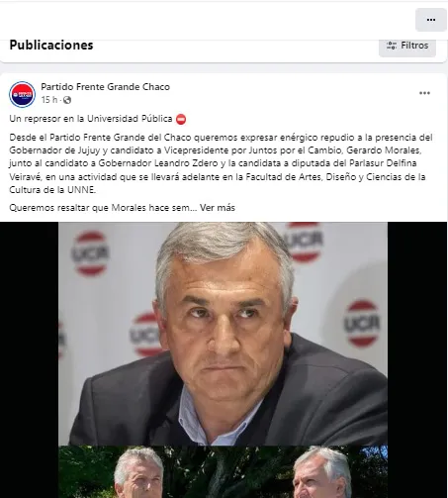Click the headline "Un represor en la Universidad Pública"
This screenshot has height=498, width=448.
tap(91, 119)
